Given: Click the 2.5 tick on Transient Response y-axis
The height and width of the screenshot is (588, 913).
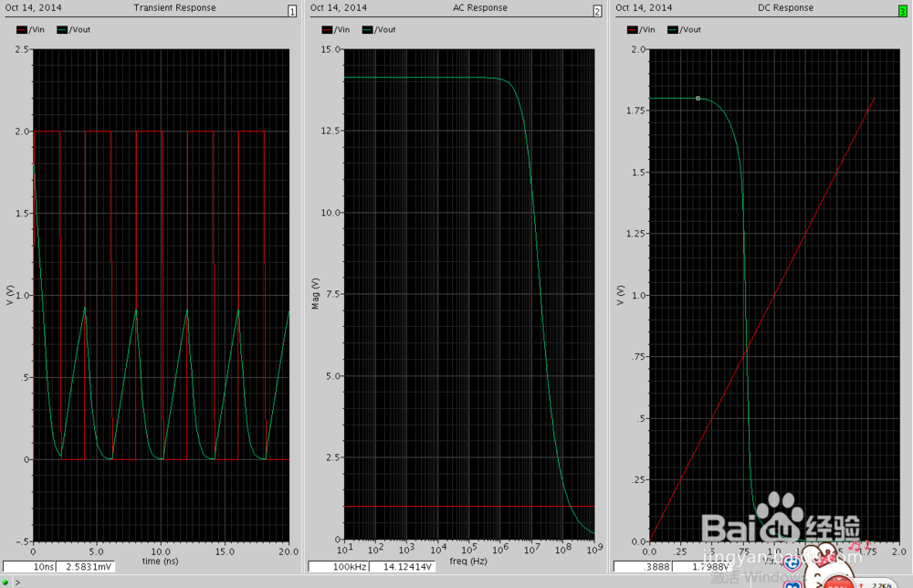Looking at the screenshot, I should tap(22, 49).
